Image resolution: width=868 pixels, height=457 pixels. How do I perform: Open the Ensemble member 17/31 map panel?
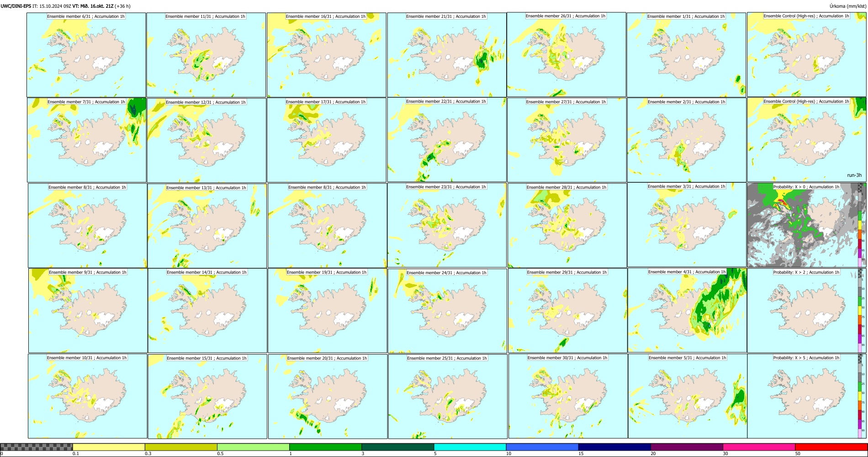point(327,140)
